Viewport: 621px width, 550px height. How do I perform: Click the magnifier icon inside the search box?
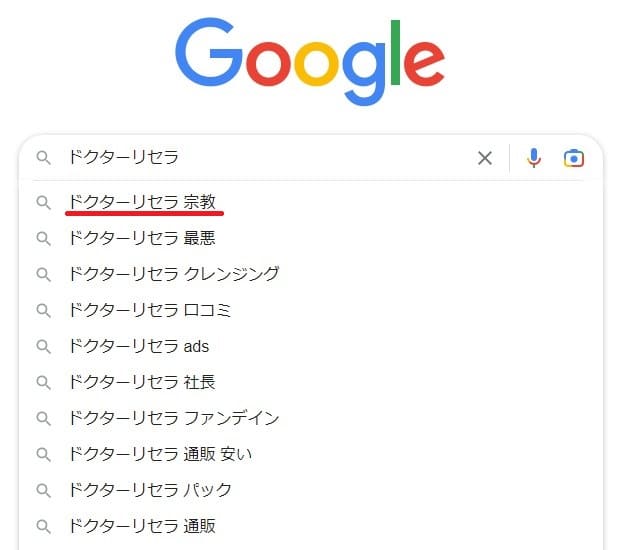[x=44, y=158]
